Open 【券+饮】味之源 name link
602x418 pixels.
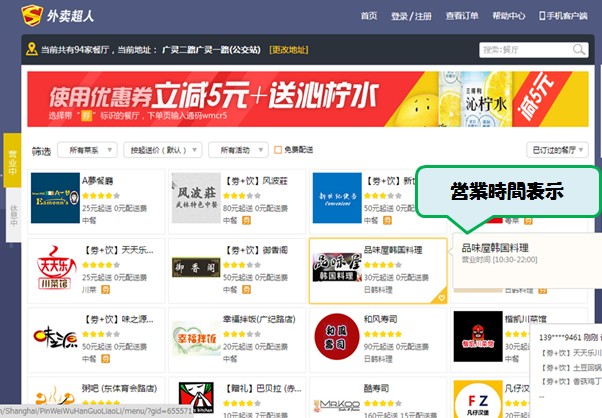click(118, 319)
